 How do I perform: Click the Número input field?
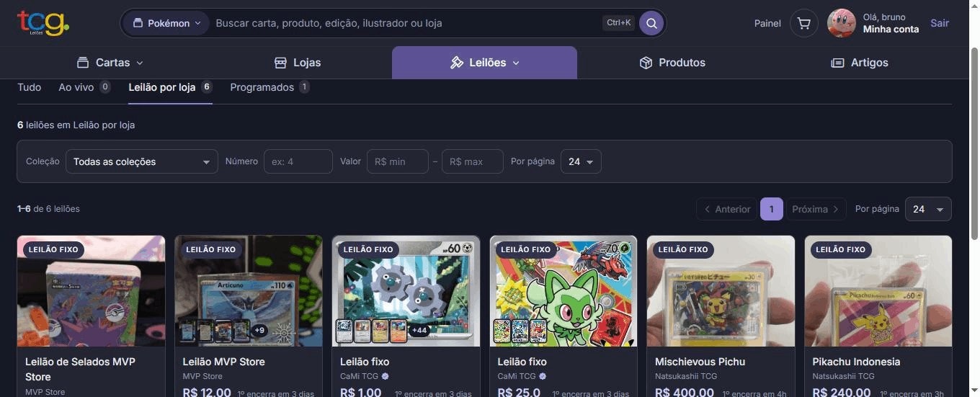point(298,161)
